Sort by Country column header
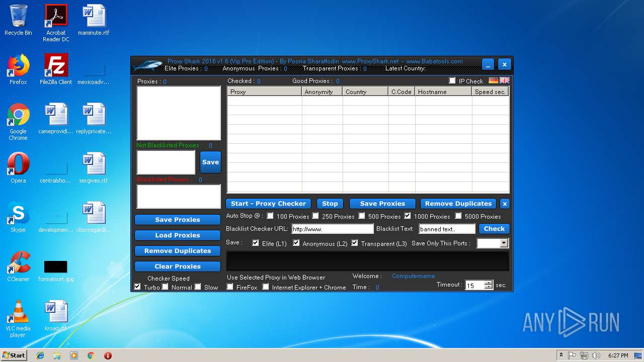Screen dimensions: 644x362 [365, 92]
